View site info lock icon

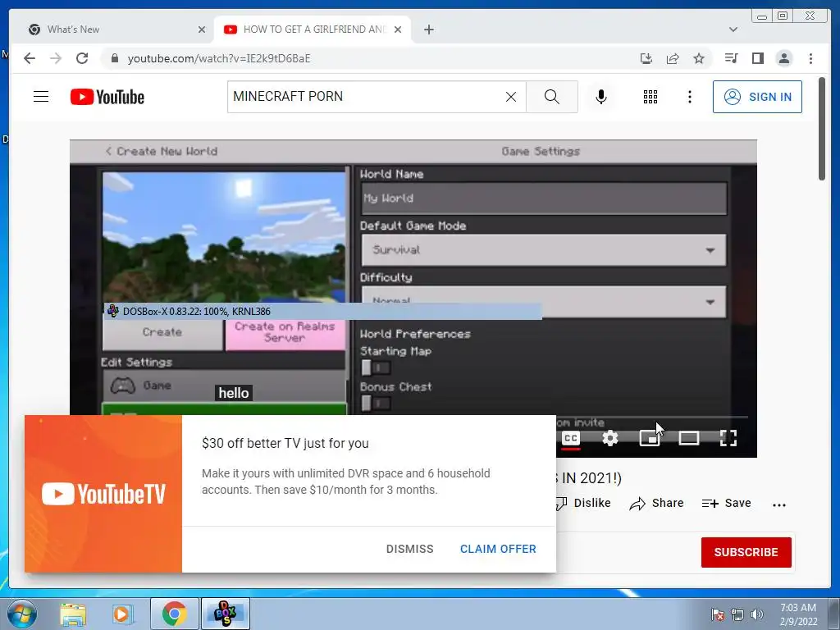(x=114, y=58)
